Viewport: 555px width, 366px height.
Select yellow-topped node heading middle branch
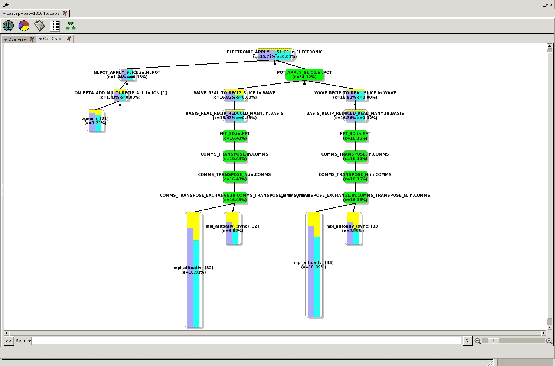(234, 95)
